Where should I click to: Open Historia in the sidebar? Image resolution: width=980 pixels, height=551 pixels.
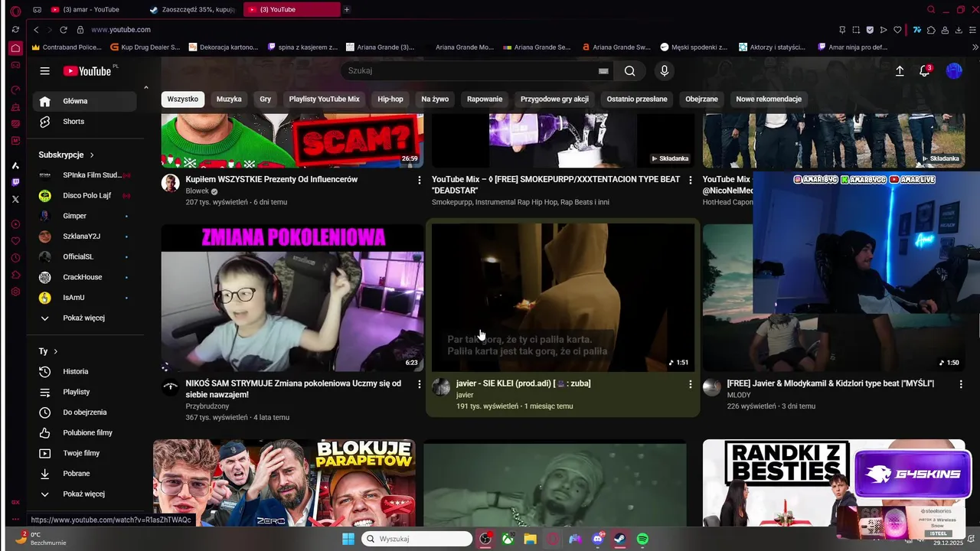point(84,372)
